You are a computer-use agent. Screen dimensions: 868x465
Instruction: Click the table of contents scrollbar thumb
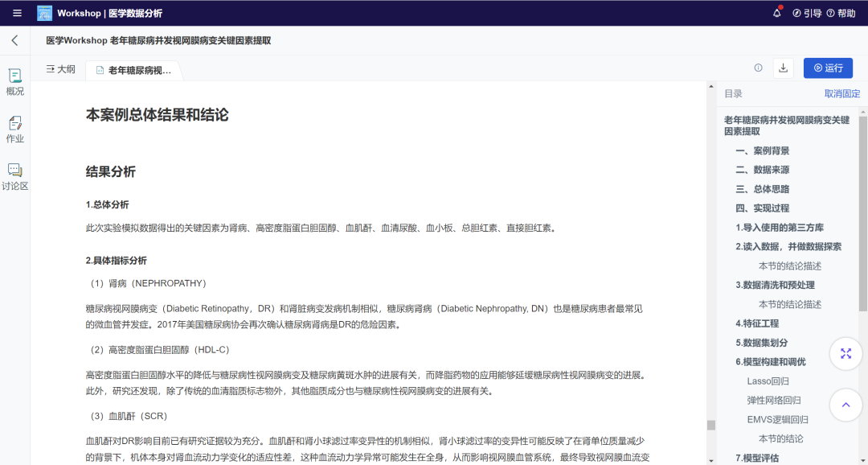point(863,213)
